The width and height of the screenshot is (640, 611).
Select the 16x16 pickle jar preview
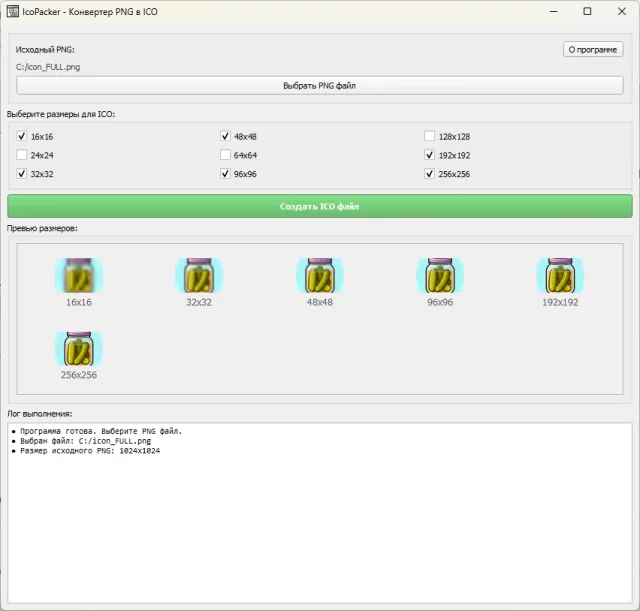79,275
